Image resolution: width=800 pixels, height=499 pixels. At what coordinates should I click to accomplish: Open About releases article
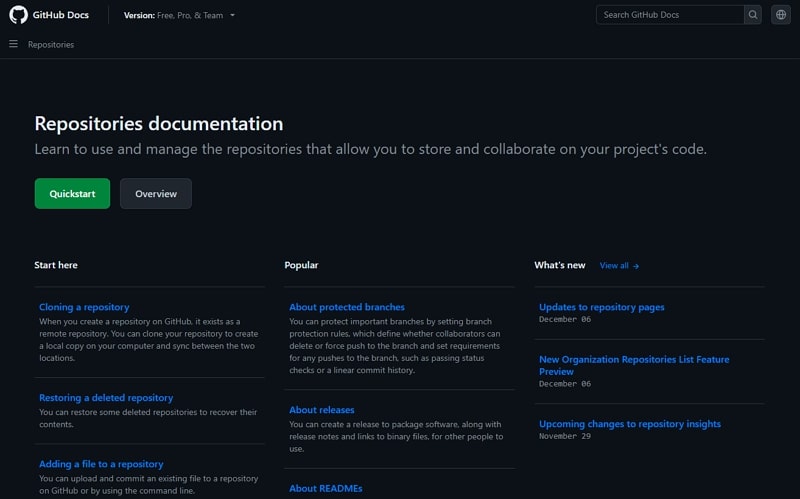[x=321, y=410]
